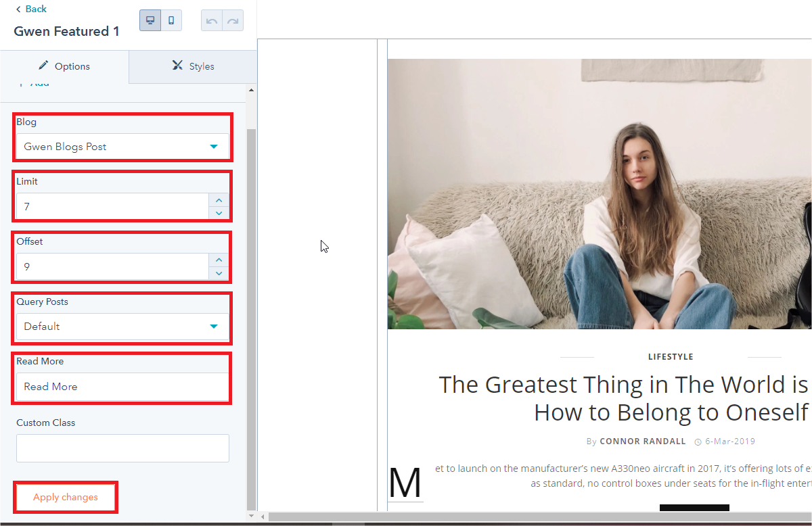Open the post title The Greatest Thing
The height and width of the screenshot is (526, 812).
623,398
